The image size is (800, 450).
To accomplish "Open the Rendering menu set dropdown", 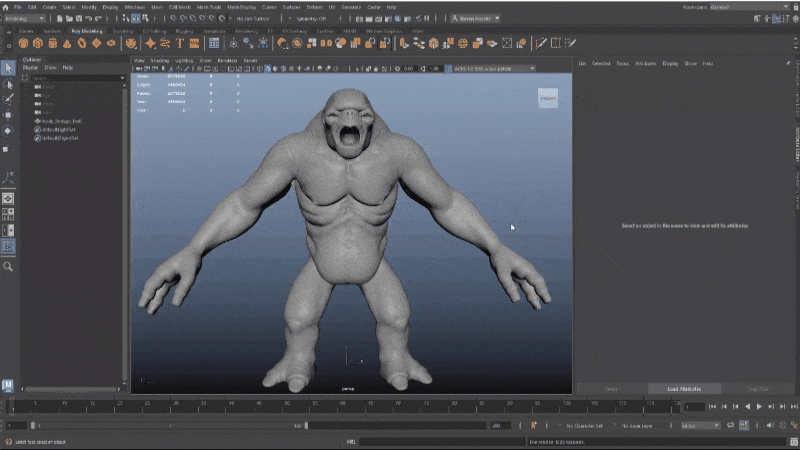I will [24, 18].
